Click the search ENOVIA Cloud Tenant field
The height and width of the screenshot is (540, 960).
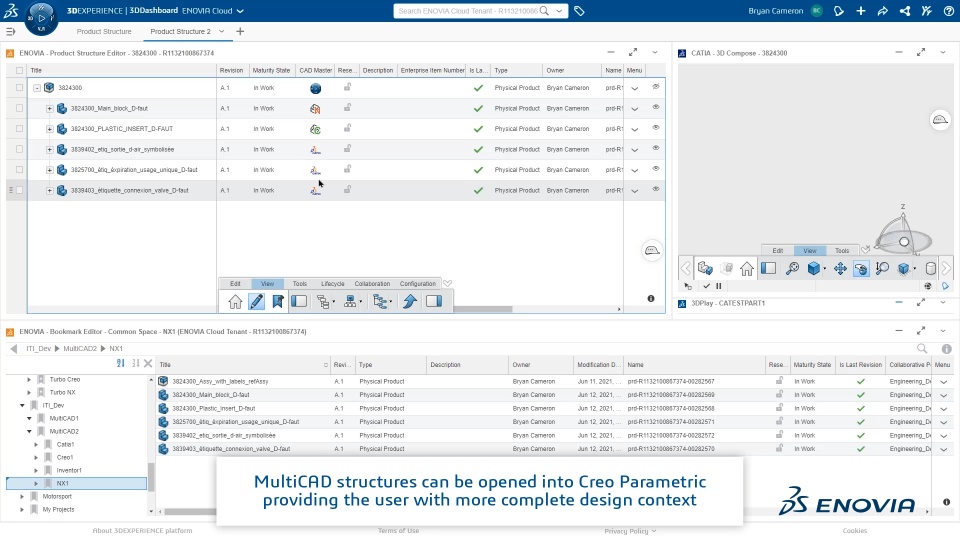pyautogui.click(x=467, y=11)
